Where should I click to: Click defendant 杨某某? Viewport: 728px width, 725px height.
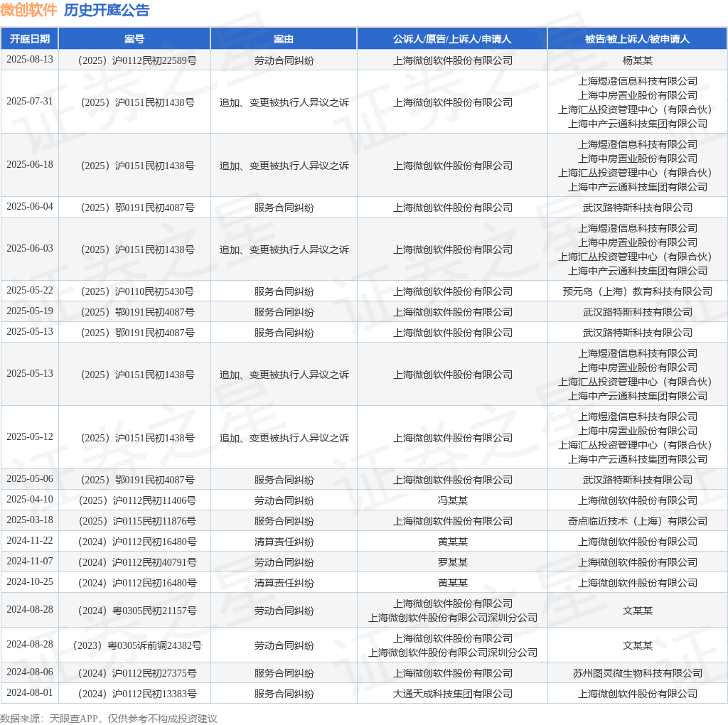point(638,60)
